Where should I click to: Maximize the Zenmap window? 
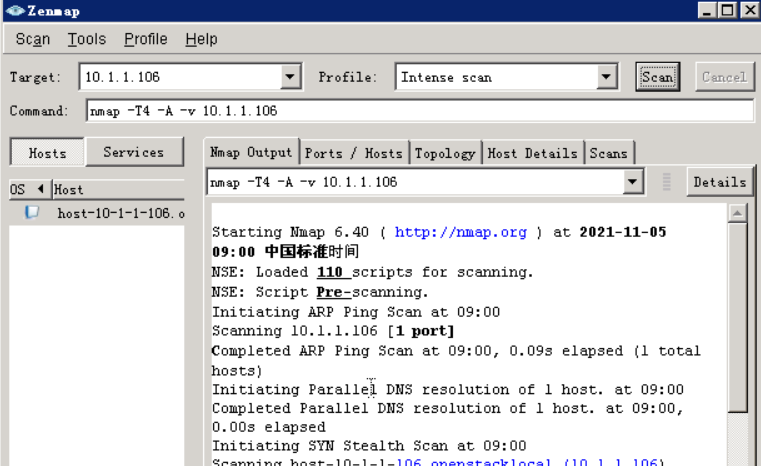[728, 10]
